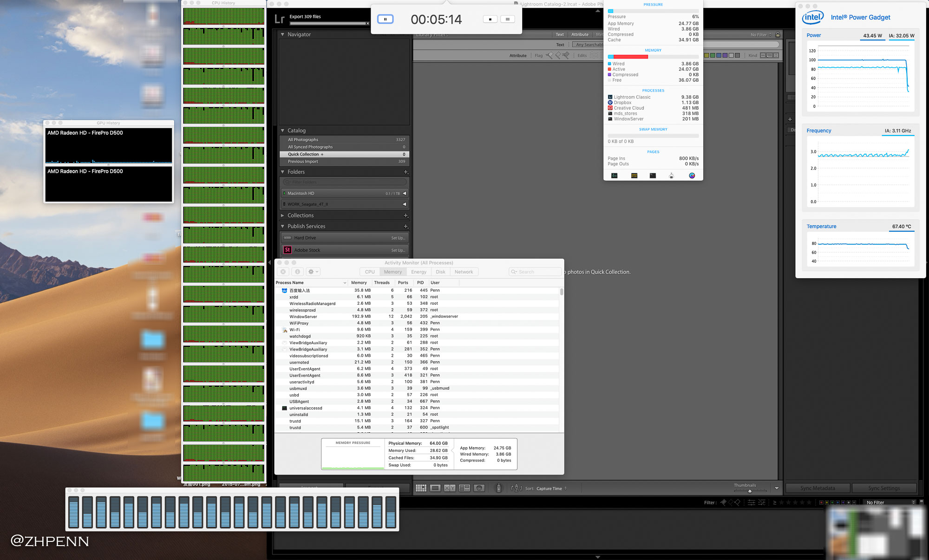This screenshot has width=929, height=560.
Task: Click the Sync Metadata button
Action: coord(818,488)
